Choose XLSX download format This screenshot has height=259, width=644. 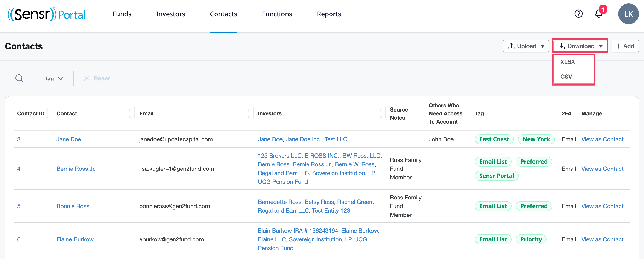point(574,62)
